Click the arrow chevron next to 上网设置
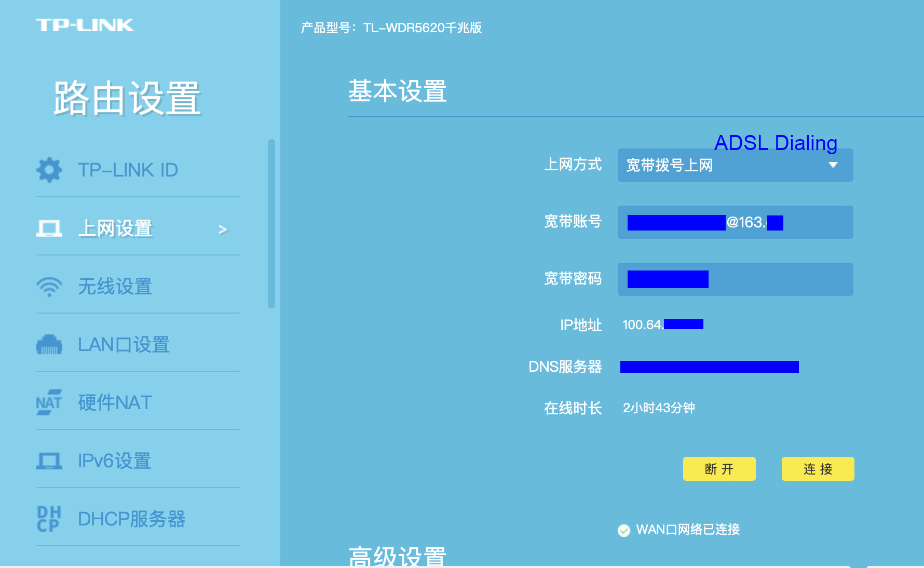Screen dimensions: 924x568 point(223,229)
